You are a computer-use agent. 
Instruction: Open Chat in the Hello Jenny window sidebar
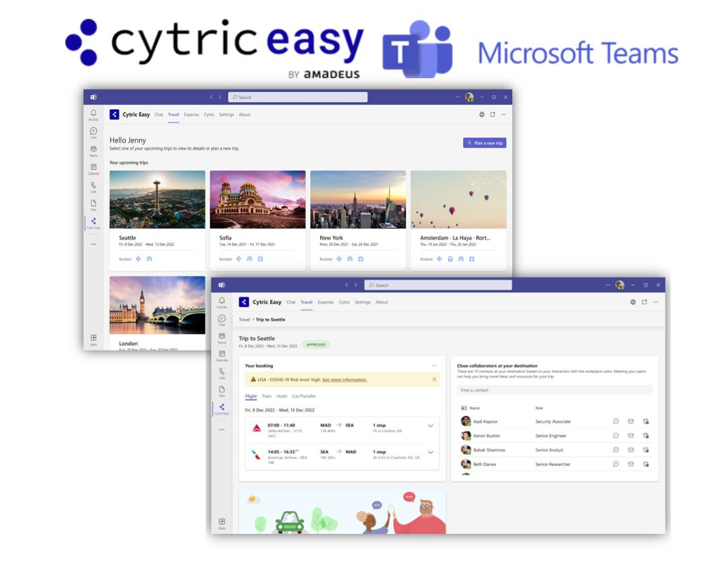click(x=93, y=133)
